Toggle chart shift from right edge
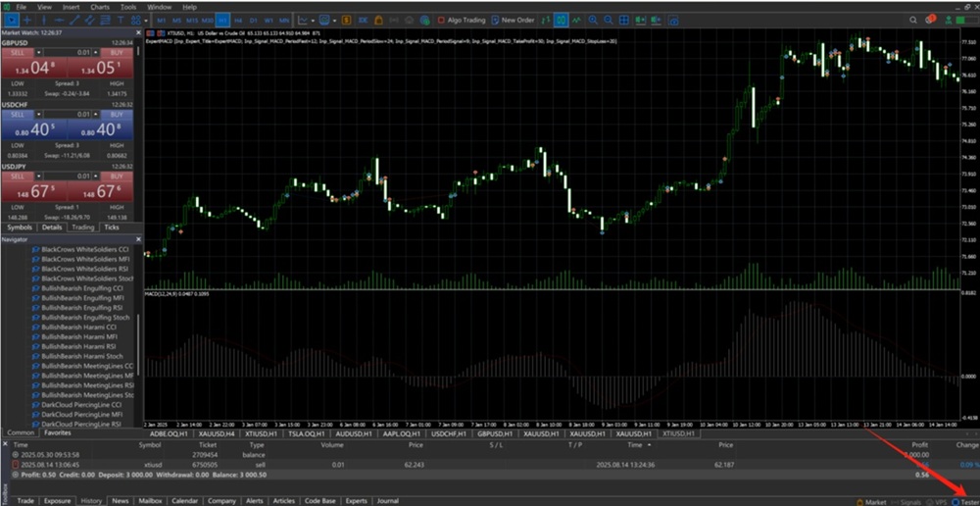 pos(656,20)
